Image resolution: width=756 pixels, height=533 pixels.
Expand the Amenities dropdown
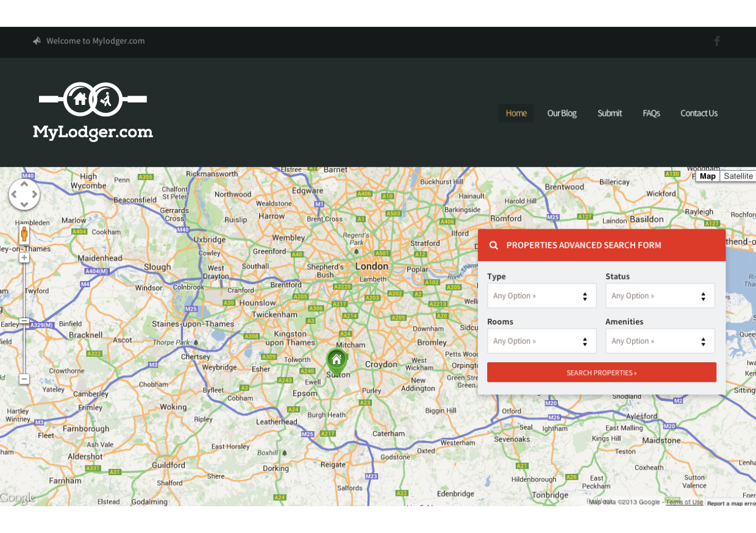[x=660, y=341]
